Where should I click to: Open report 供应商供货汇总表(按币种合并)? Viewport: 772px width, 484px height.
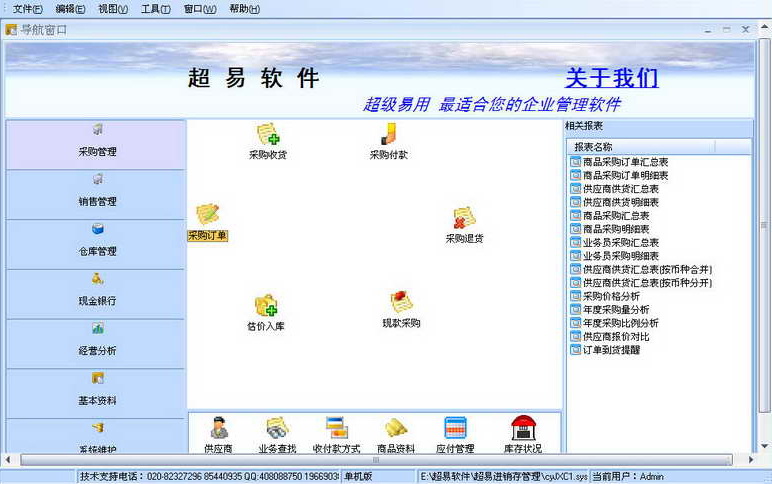(x=647, y=269)
